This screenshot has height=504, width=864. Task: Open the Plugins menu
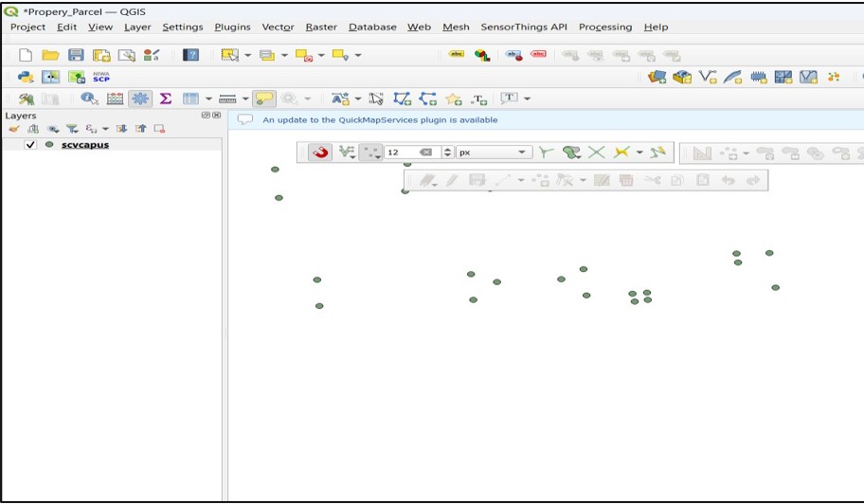coord(232,27)
